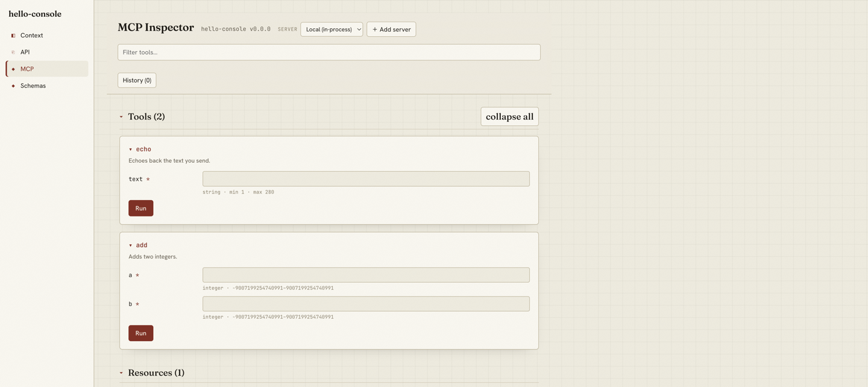Collapse the Tools (2) section triangle
This screenshot has height=387, width=868.
(121, 117)
